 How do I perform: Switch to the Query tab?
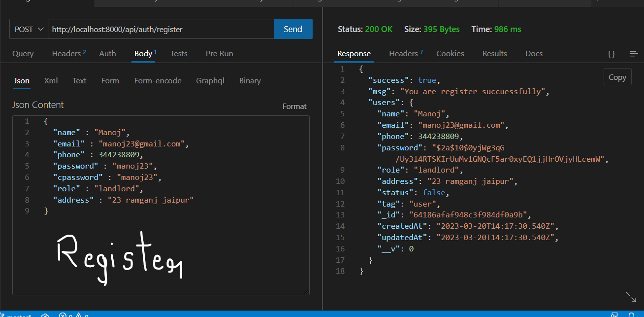pyautogui.click(x=23, y=53)
